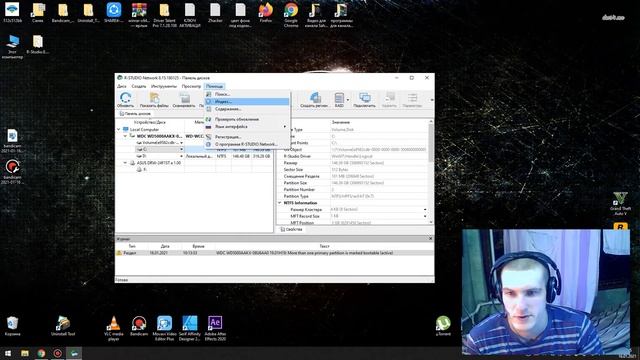Screen dimensions: 640x360
Task: Open the Язык интерфейса submenu
Action: pyautogui.click(x=247, y=127)
